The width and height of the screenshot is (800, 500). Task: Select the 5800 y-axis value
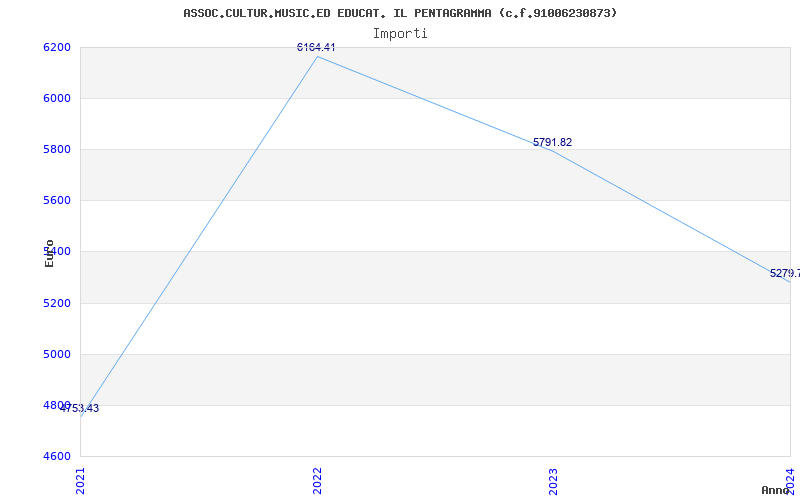(x=57, y=149)
